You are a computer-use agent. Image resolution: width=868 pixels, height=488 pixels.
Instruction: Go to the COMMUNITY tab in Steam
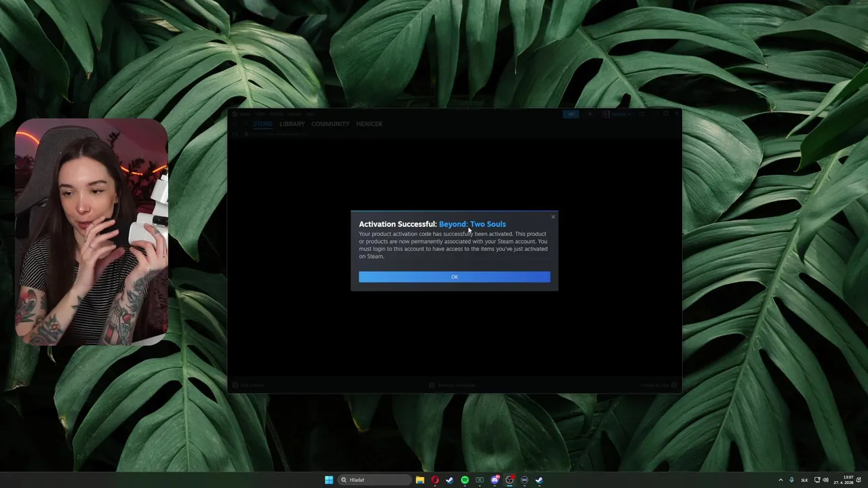[x=330, y=124]
